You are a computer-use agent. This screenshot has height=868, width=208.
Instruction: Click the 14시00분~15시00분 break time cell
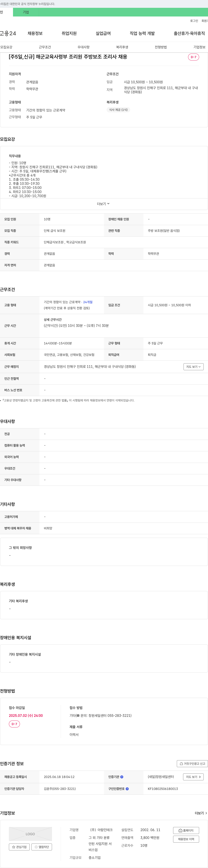(x=58, y=343)
